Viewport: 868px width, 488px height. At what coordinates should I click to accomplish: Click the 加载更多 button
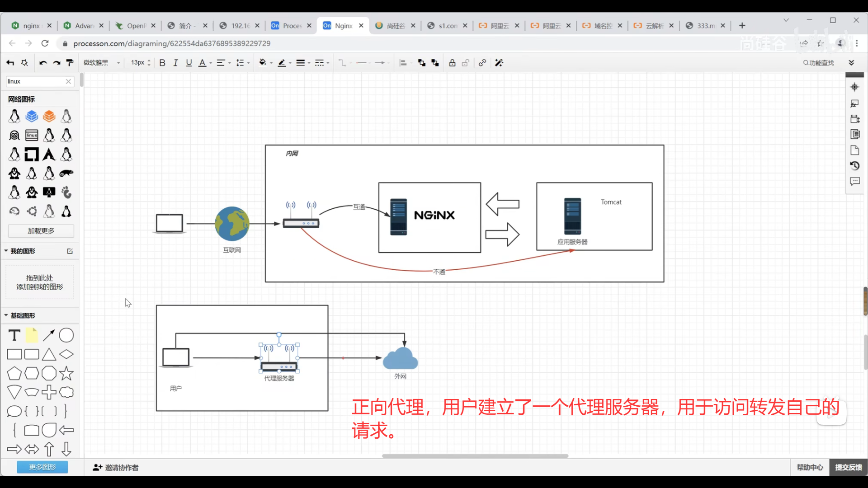(x=41, y=231)
